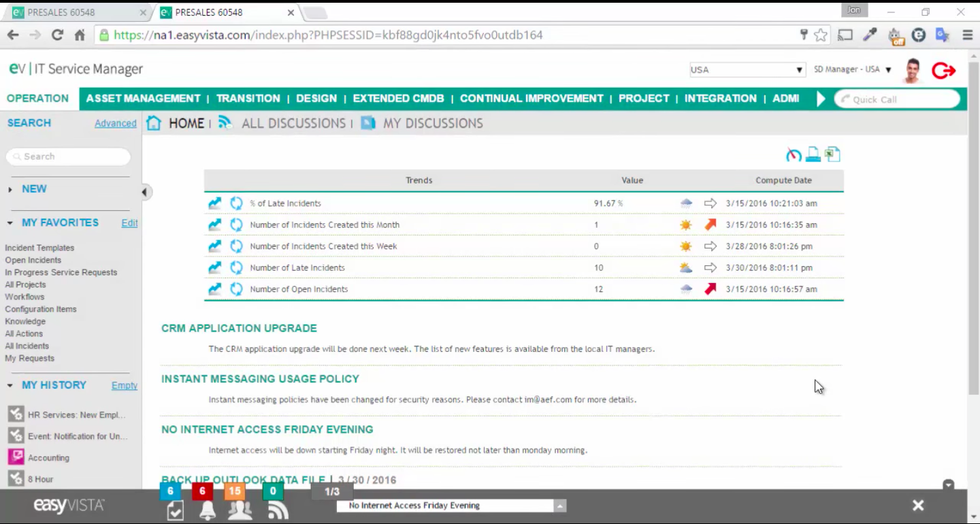This screenshot has height=524, width=980.
Task: Export the Trends table with the Excel icon
Action: (831, 154)
